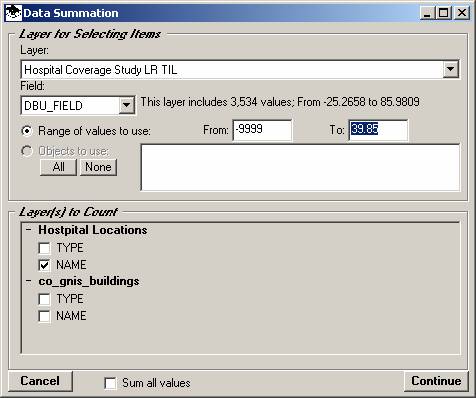
Task: Click inside the empty objects list box
Action: click(300, 167)
